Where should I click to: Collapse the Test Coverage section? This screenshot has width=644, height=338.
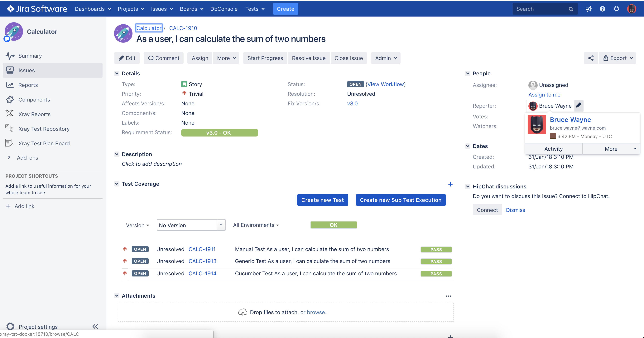(x=117, y=184)
